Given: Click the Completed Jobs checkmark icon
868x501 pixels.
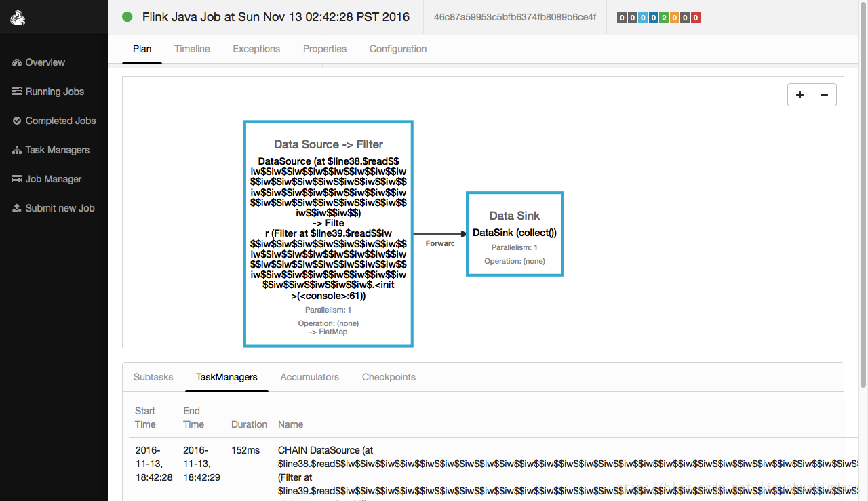Looking at the screenshot, I should click(x=17, y=121).
